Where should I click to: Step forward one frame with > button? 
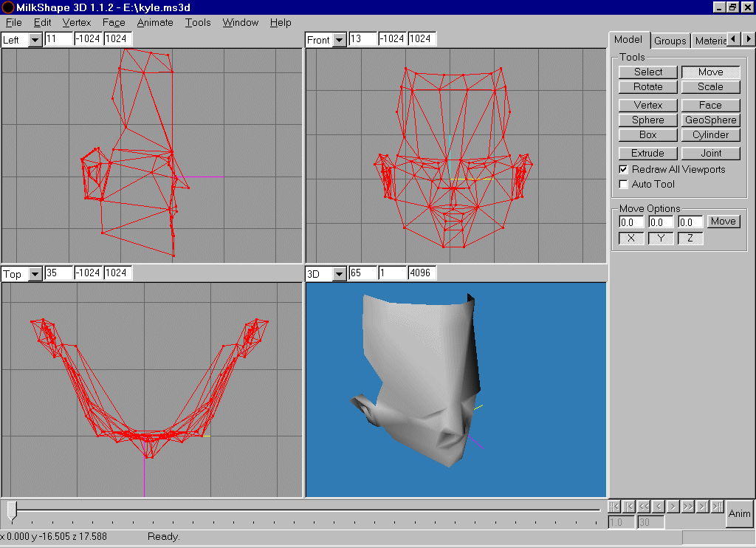[x=673, y=507]
